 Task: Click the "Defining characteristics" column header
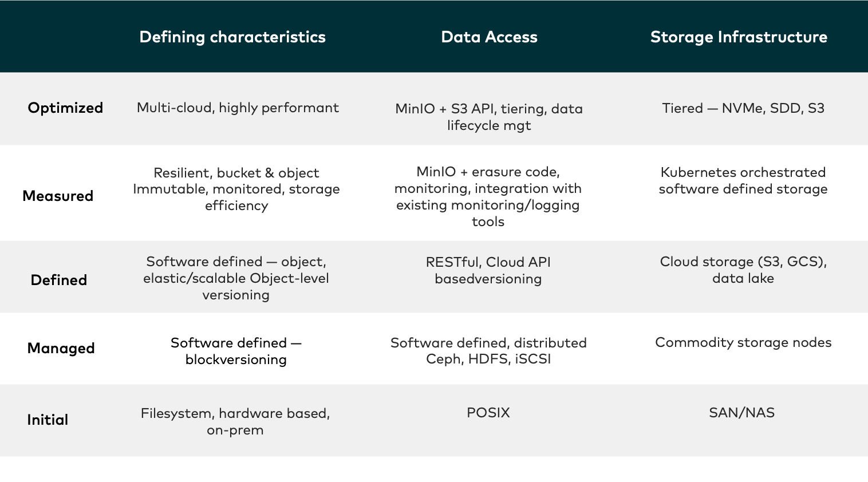pos(232,37)
